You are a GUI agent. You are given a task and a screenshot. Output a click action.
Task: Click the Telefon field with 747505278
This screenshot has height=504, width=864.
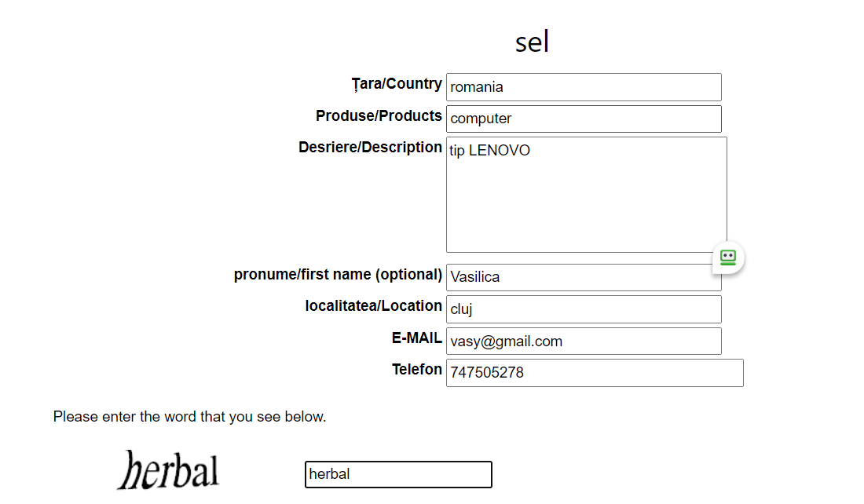point(594,373)
